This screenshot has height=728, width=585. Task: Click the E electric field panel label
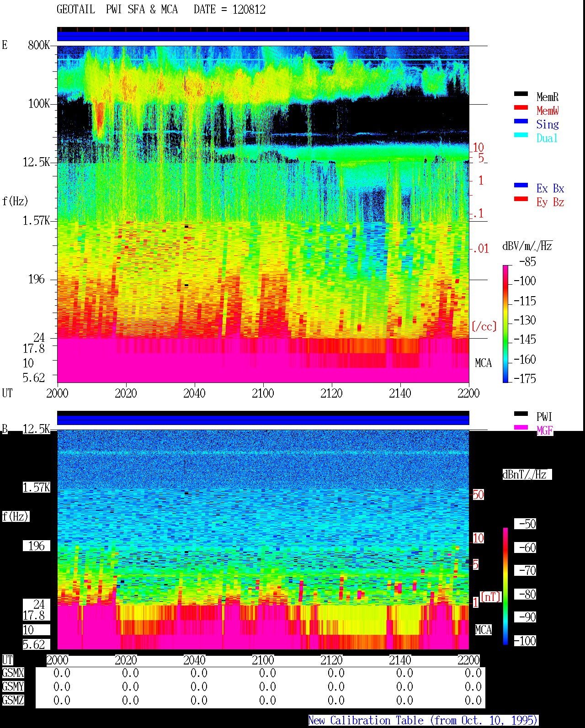(5, 45)
